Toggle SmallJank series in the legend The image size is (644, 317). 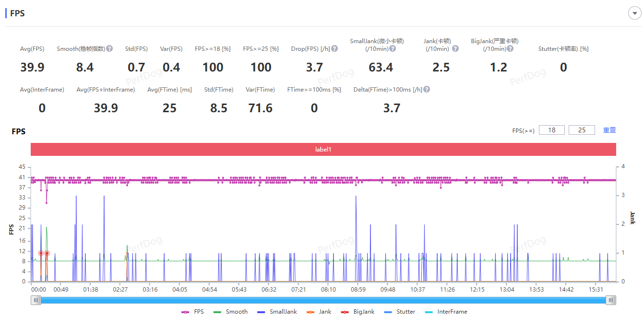276,312
